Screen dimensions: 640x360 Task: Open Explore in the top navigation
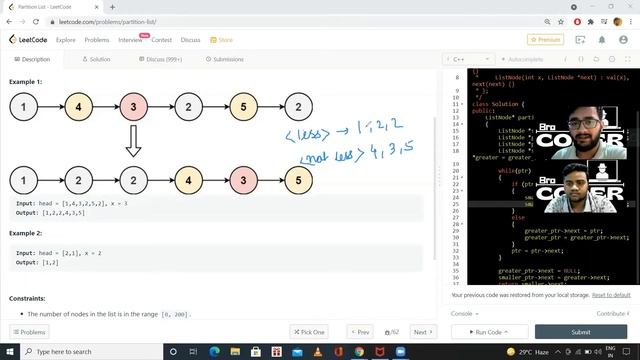[66, 40]
